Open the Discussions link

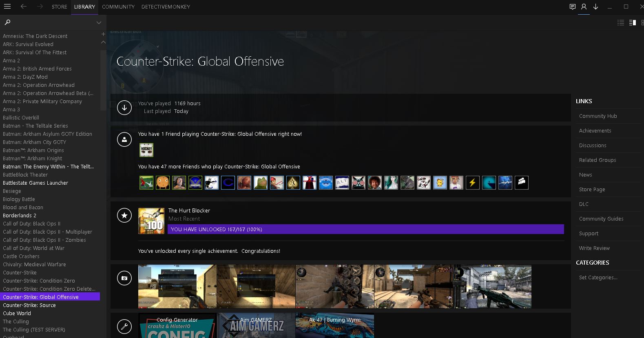click(593, 146)
